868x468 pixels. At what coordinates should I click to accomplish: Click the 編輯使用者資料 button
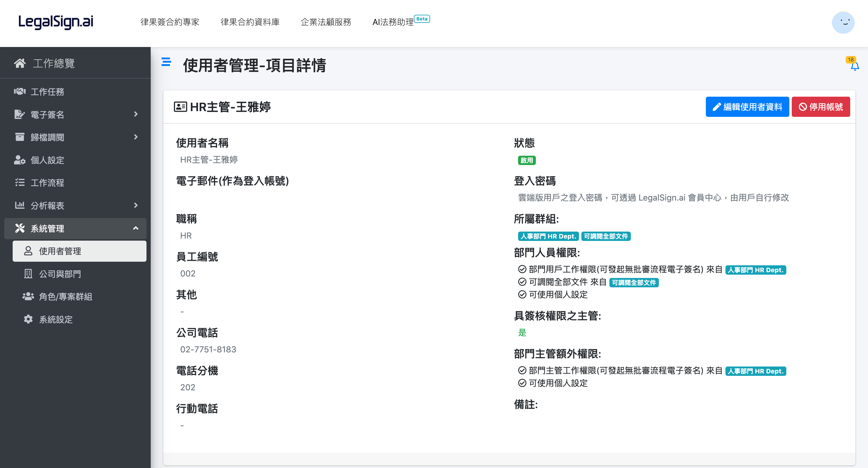[747, 107]
